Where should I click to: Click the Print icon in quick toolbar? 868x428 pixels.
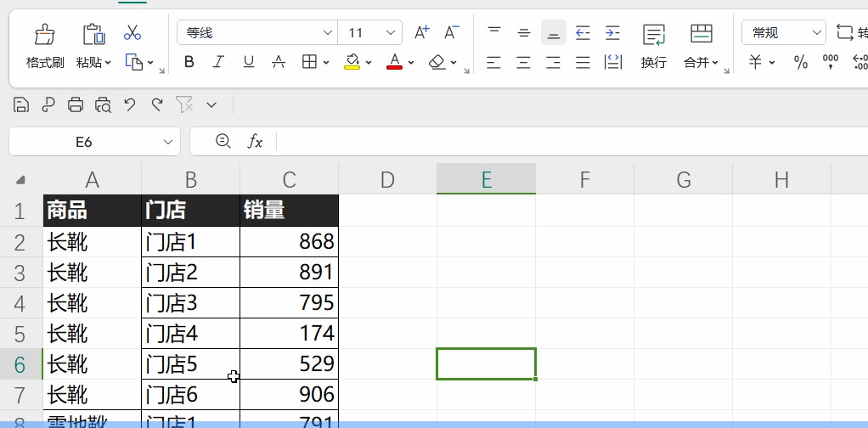pyautogui.click(x=76, y=104)
